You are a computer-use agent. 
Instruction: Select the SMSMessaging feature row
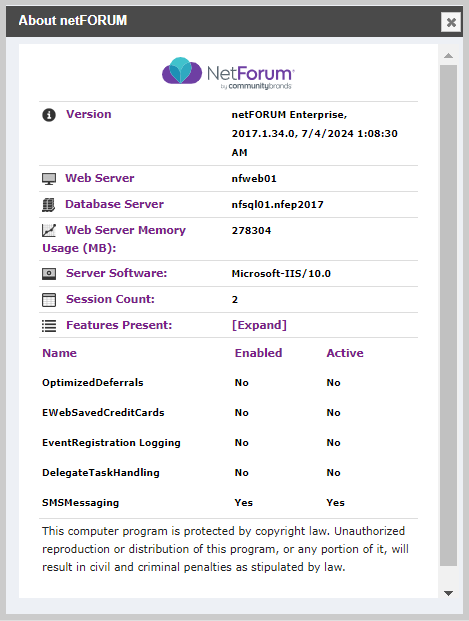(228, 503)
